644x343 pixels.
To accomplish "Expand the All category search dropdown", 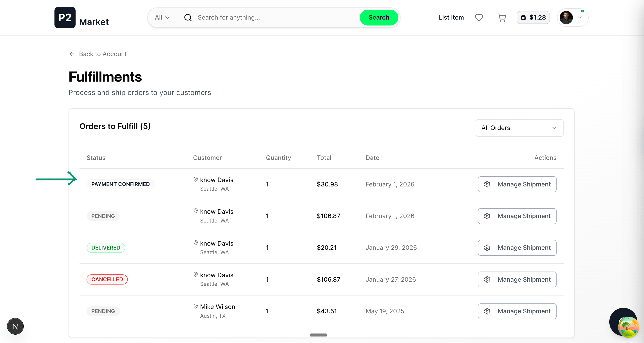I will point(162,18).
